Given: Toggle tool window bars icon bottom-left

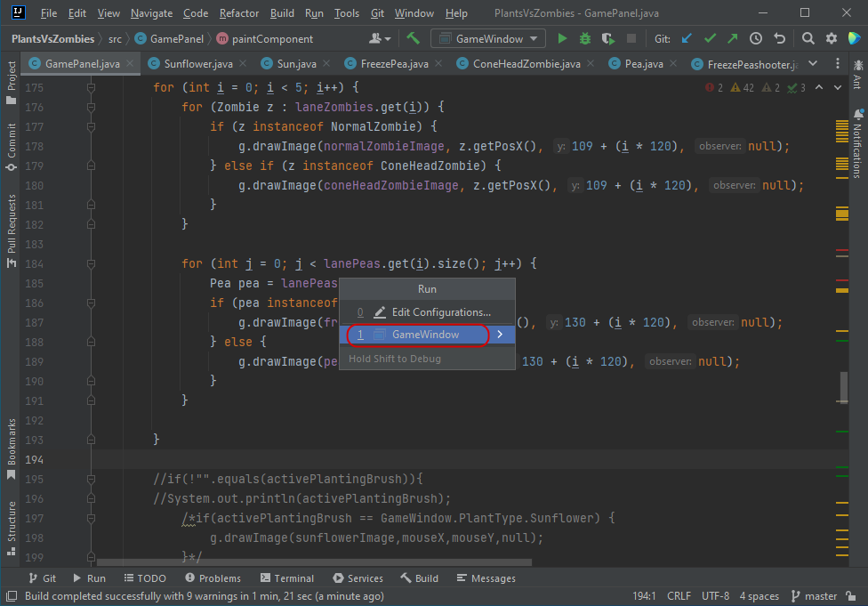Looking at the screenshot, I should point(11,596).
